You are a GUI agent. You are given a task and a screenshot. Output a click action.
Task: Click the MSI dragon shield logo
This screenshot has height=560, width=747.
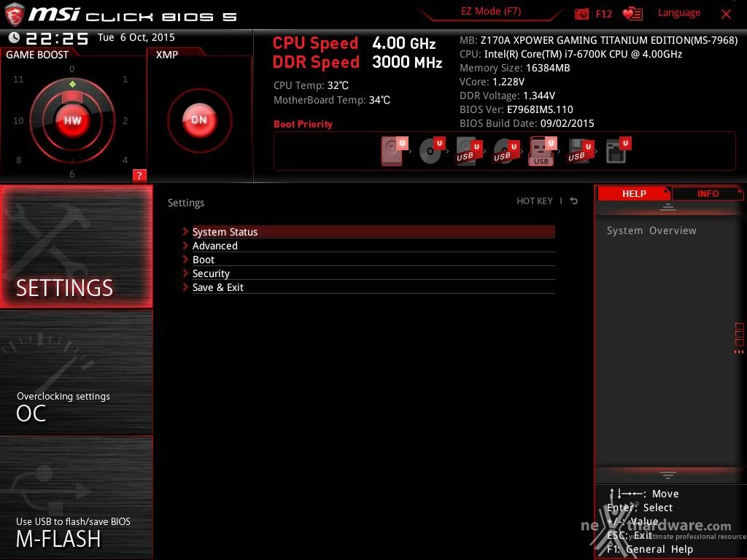click(x=15, y=15)
